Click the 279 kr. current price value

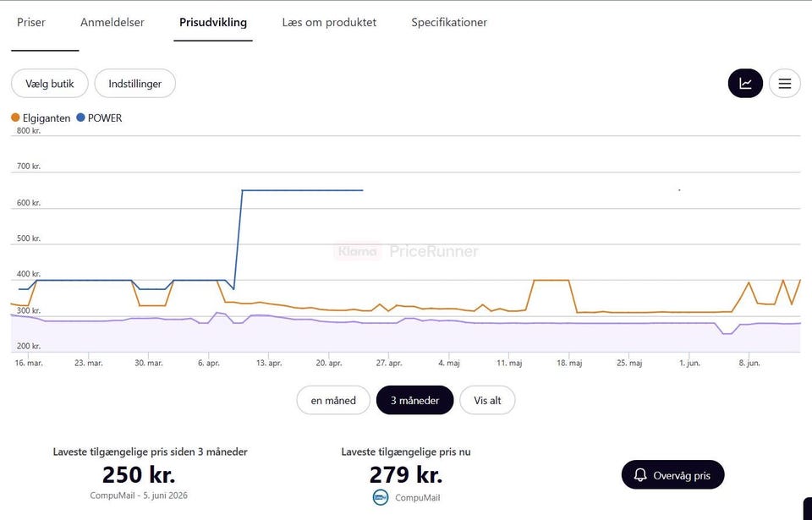click(406, 474)
